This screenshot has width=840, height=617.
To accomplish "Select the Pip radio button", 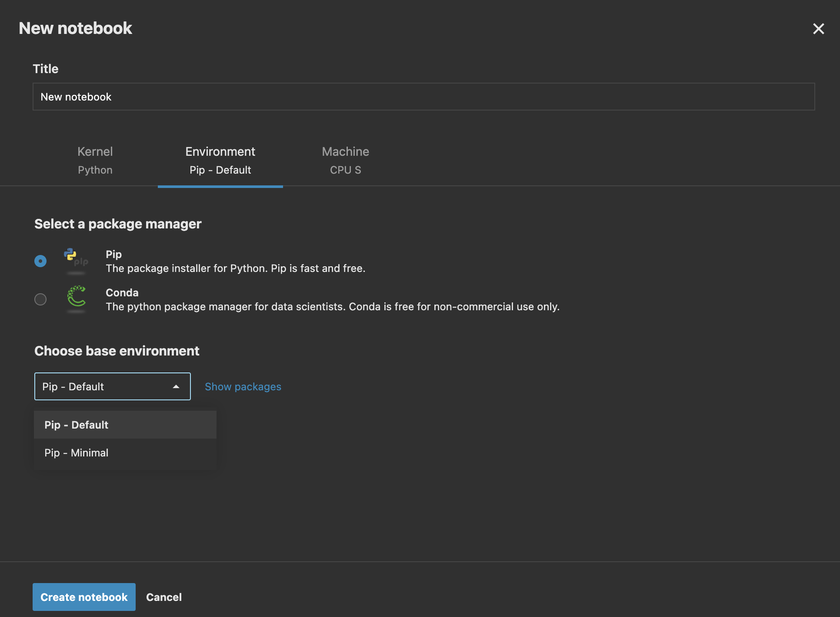I will [x=40, y=261].
